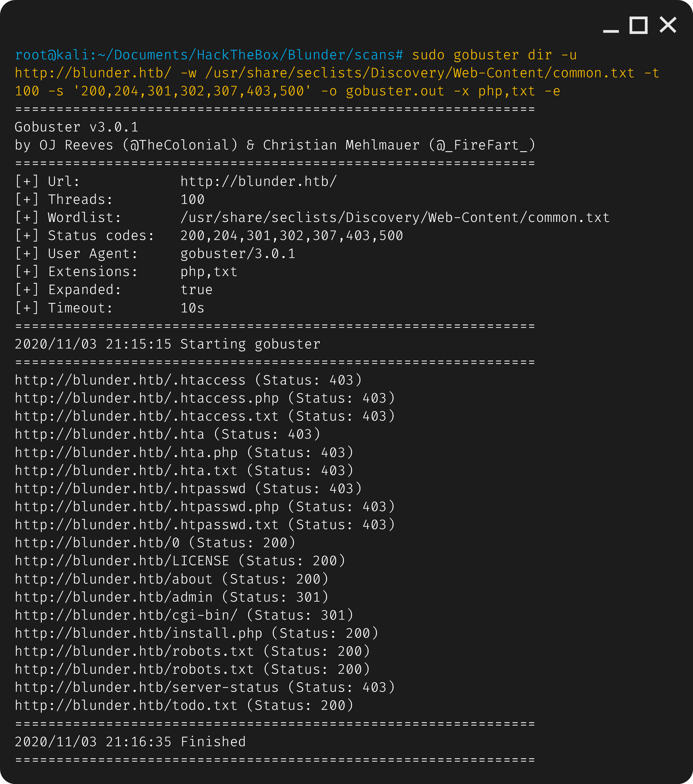Select the Finished timestamp line
This screenshot has width=693, height=784.
click(131, 741)
